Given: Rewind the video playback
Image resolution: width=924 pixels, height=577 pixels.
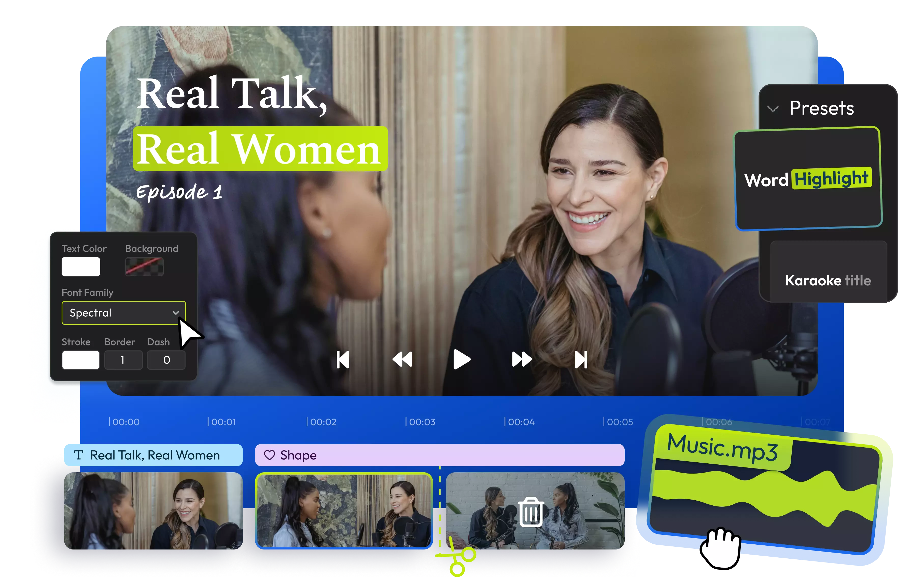Looking at the screenshot, I should click(402, 359).
